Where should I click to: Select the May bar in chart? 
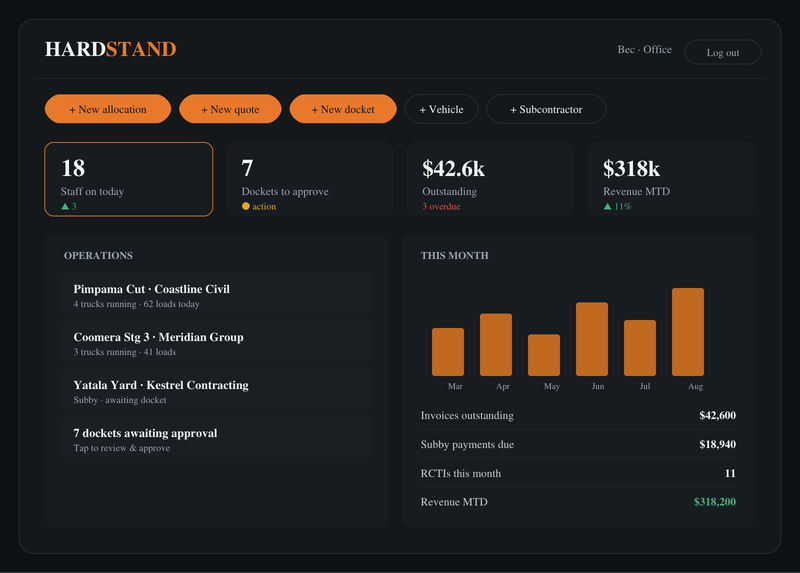(x=544, y=355)
